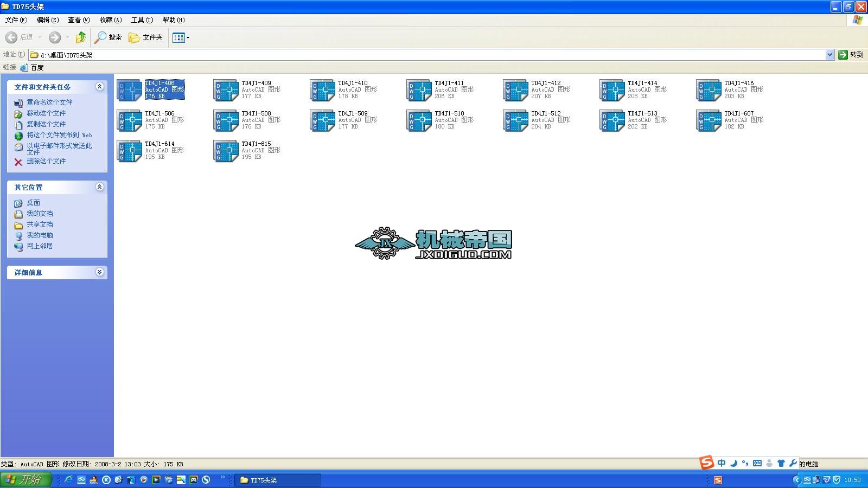868x488 pixels.
Task: Select the TD4J1-607 drawing file icon
Action: point(709,121)
